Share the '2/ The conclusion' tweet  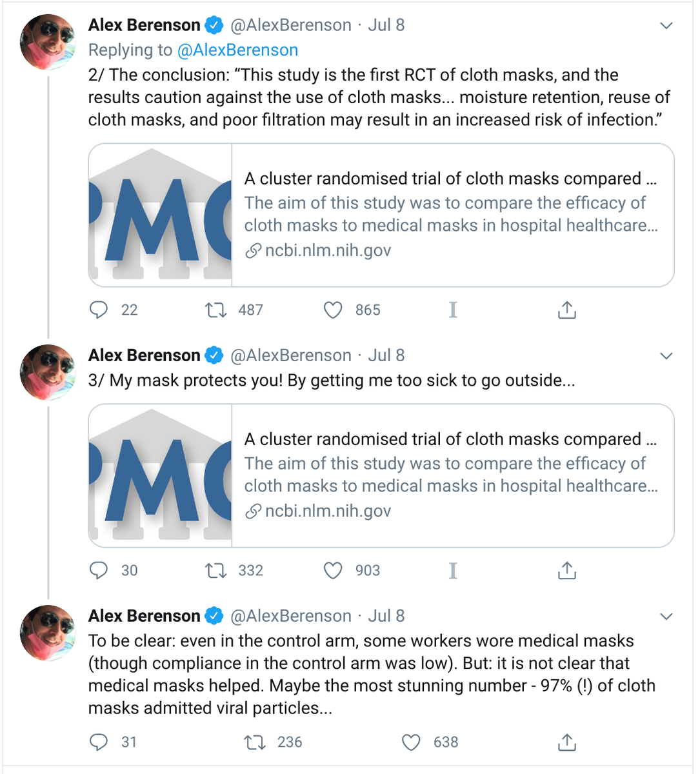566,310
